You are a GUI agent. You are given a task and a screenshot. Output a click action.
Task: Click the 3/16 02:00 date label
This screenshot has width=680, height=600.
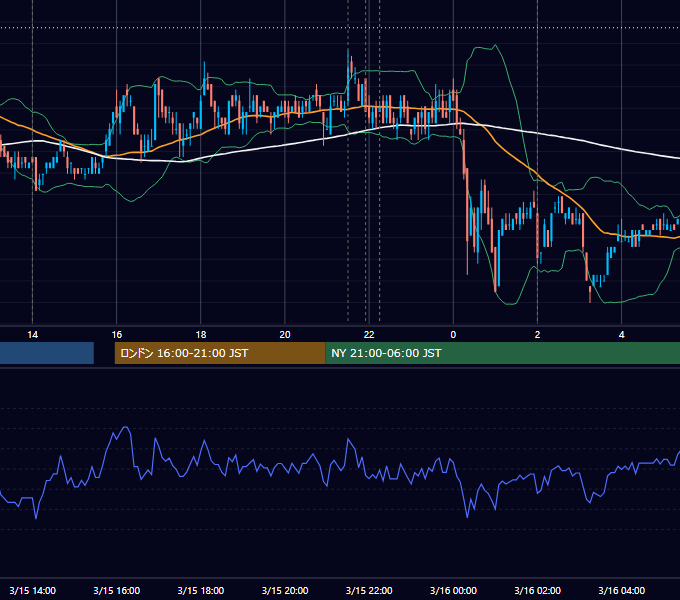537,590
